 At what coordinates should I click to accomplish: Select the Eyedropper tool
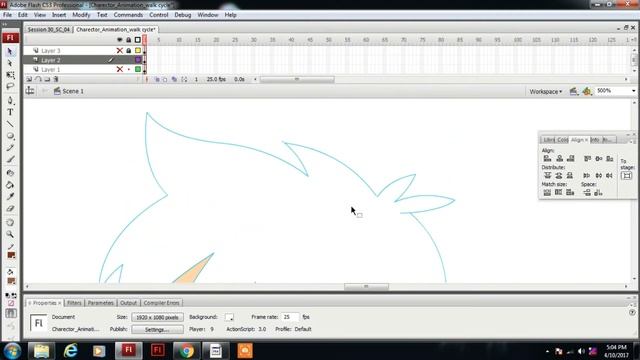click(x=10, y=197)
